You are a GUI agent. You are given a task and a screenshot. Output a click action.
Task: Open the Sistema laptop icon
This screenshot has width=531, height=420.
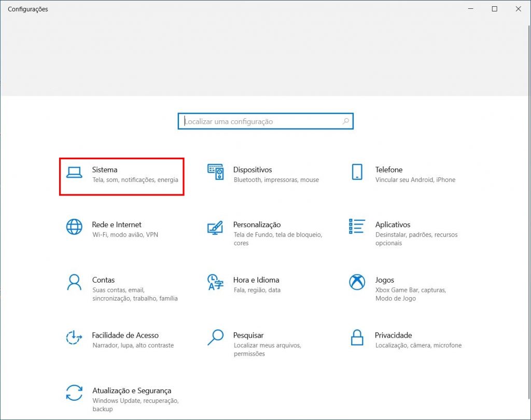(74, 172)
